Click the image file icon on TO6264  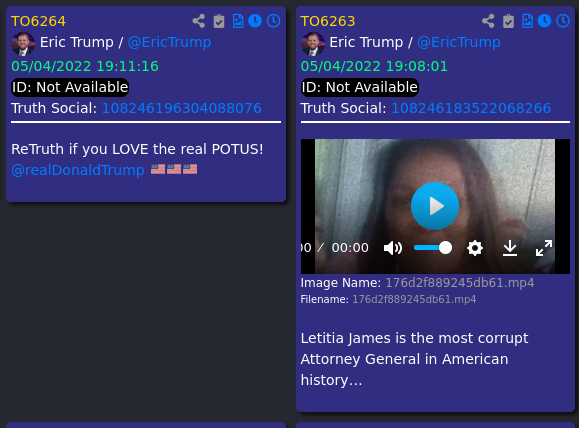point(238,21)
